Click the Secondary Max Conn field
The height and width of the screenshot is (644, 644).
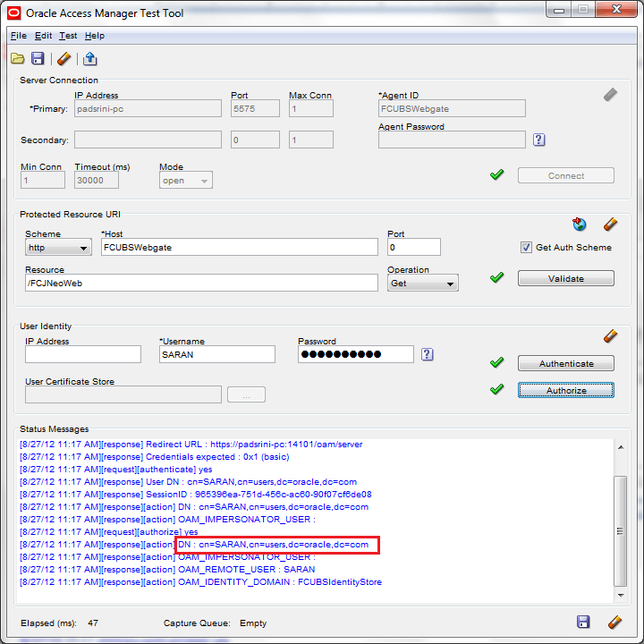click(x=311, y=140)
